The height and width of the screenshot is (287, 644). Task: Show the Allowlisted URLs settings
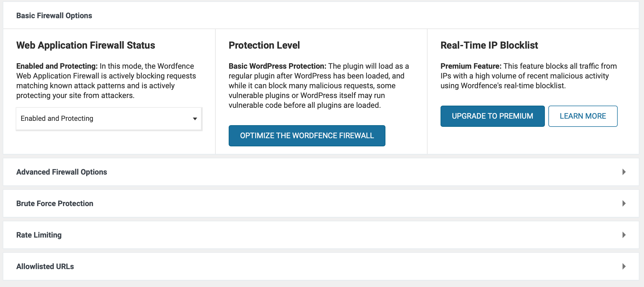click(45, 266)
